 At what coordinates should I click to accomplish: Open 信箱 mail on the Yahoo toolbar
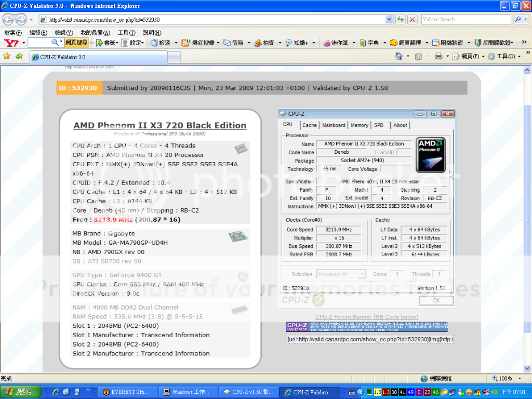coord(234,43)
